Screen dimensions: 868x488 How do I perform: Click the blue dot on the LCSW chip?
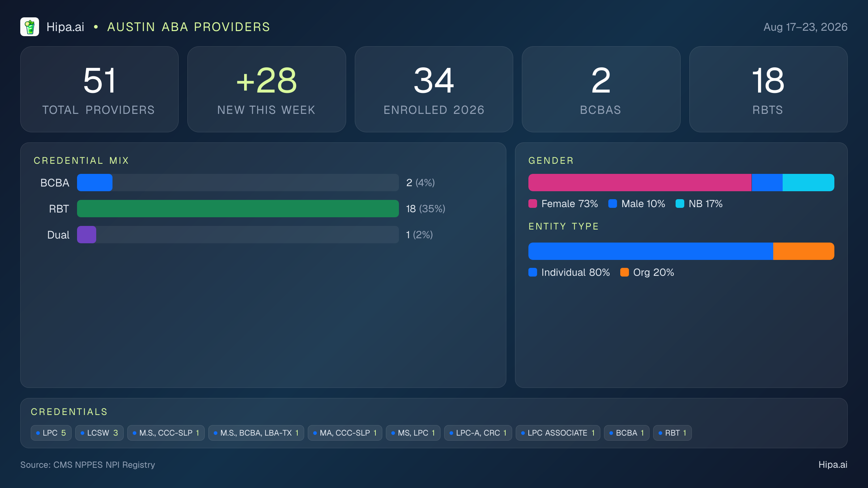click(82, 433)
